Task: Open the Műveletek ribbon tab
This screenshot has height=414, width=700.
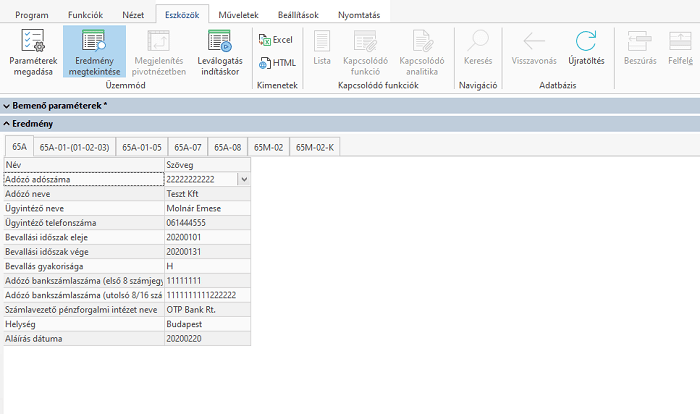Action: [239, 15]
